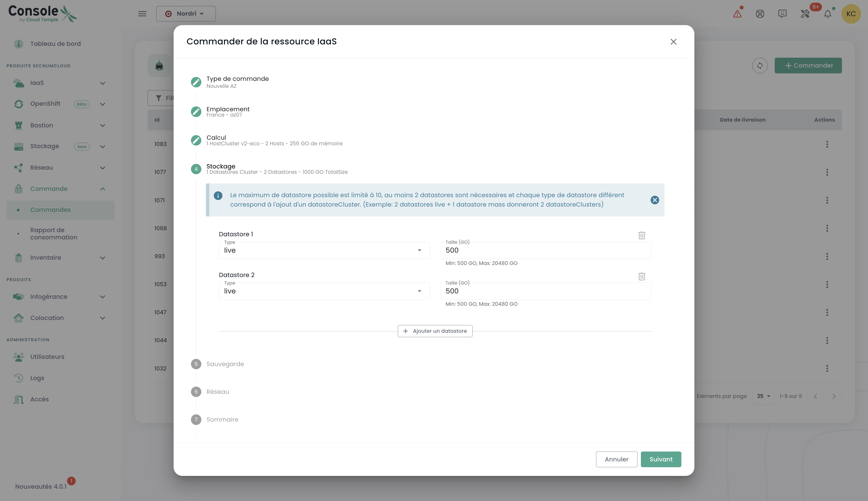Image resolution: width=868 pixels, height=501 pixels.
Task: Go to Tableau de bord
Action: tap(55, 44)
